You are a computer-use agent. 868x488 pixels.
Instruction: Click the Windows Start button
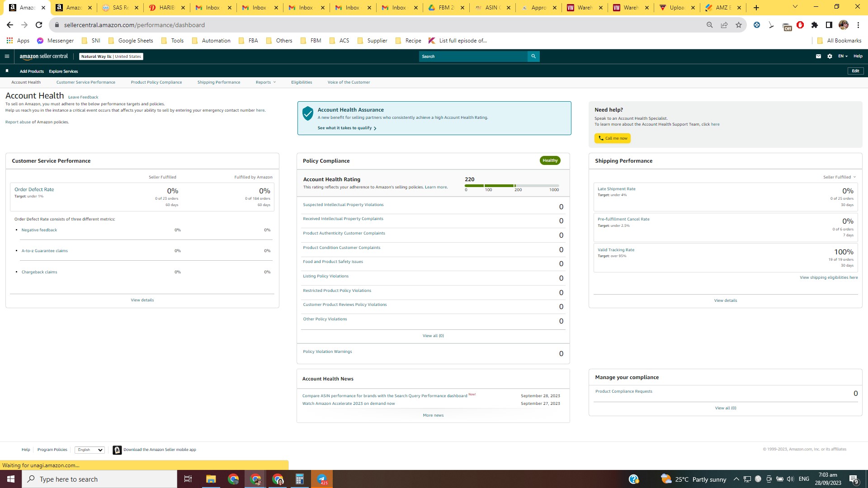click(11, 479)
